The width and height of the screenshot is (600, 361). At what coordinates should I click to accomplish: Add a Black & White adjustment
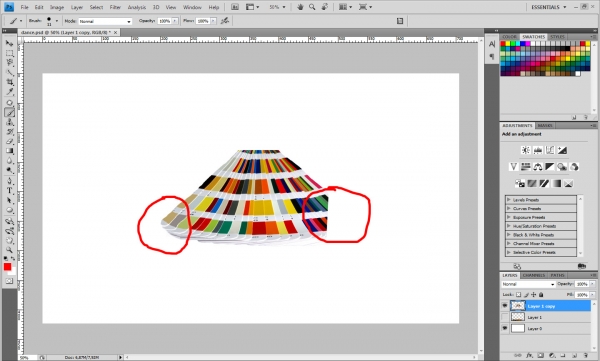coord(550,167)
